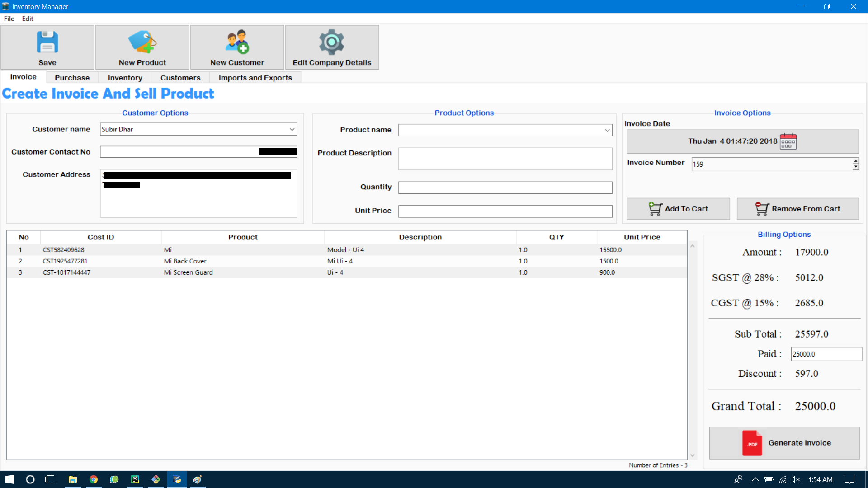Click Add To Cart button
The height and width of the screenshot is (488, 868).
point(678,209)
